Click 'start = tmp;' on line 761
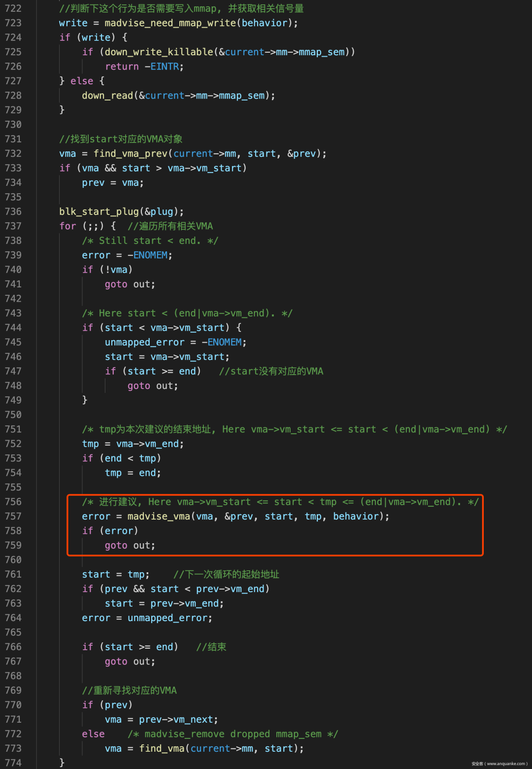The width and height of the screenshot is (532, 769). [x=116, y=575]
